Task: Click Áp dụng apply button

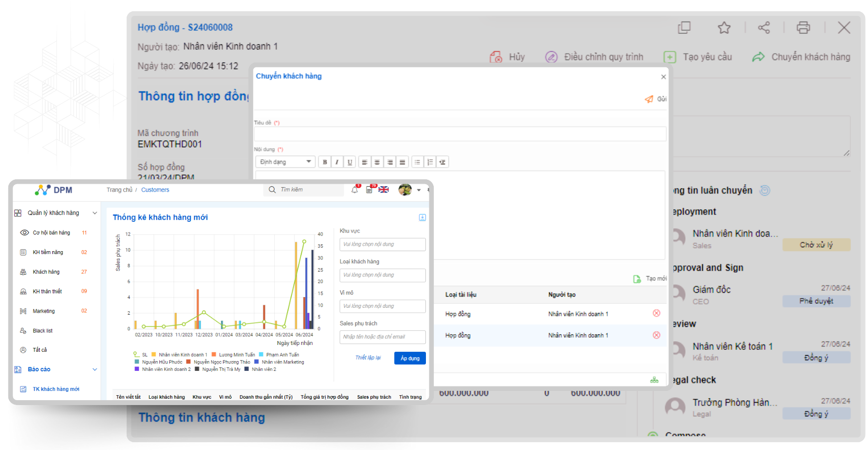Action: (410, 358)
